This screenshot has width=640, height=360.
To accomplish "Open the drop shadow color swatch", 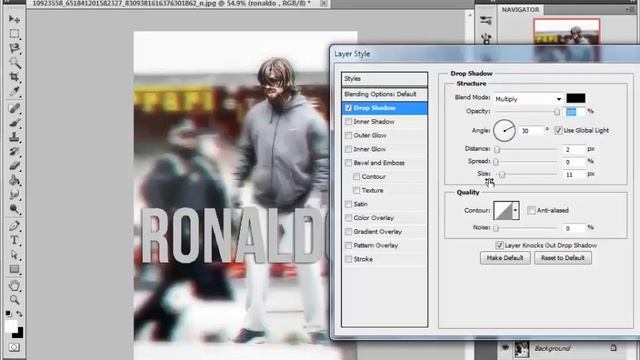I will pyautogui.click(x=576, y=98).
